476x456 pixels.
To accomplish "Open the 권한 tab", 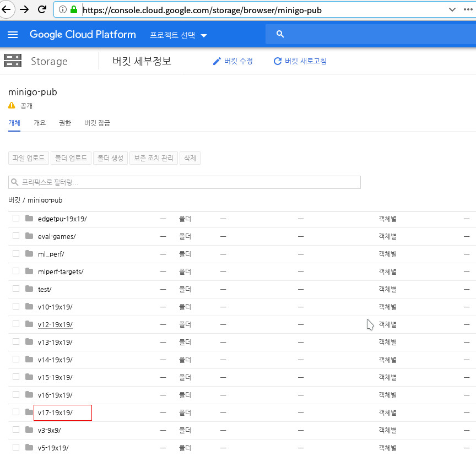I will tap(65, 123).
